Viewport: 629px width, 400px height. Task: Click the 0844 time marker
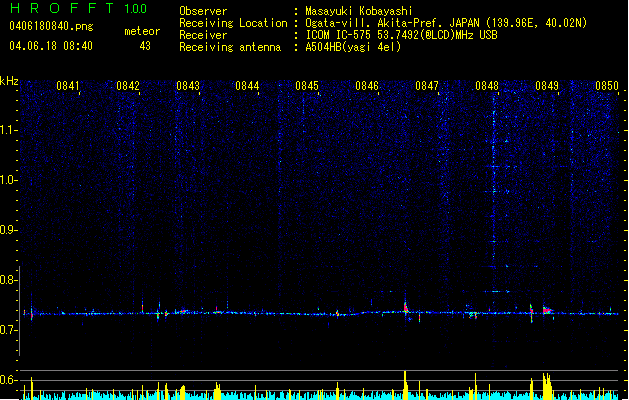click(247, 86)
